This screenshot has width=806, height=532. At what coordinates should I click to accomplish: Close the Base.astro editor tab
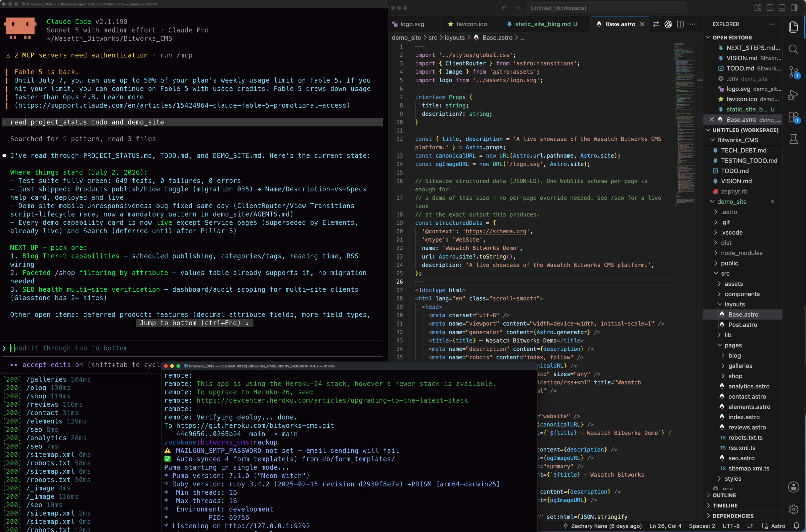[642, 24]
